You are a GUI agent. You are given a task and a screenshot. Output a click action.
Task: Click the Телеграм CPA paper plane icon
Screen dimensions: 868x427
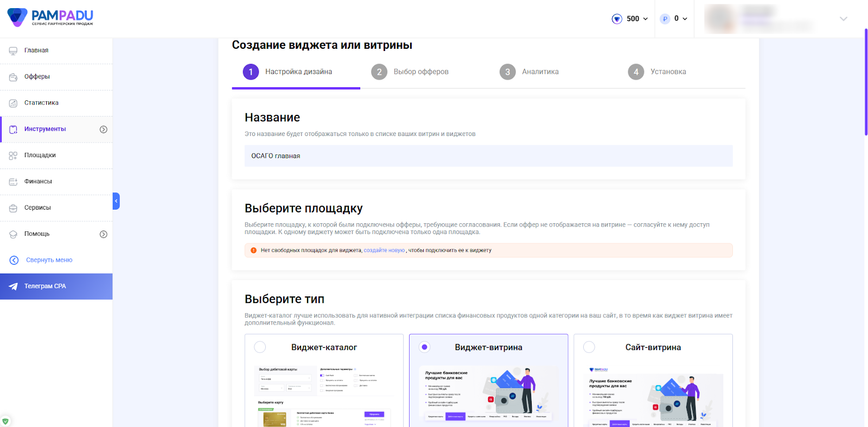(13, 286)
